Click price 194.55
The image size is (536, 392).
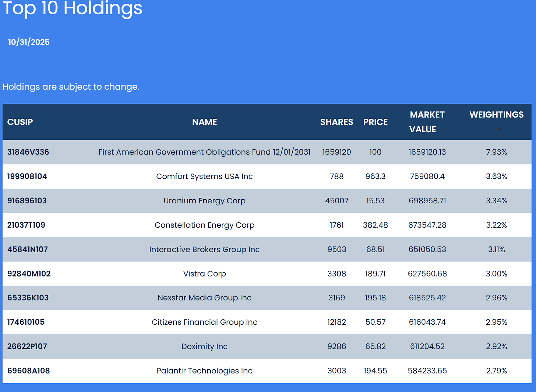tap(375, 371)
